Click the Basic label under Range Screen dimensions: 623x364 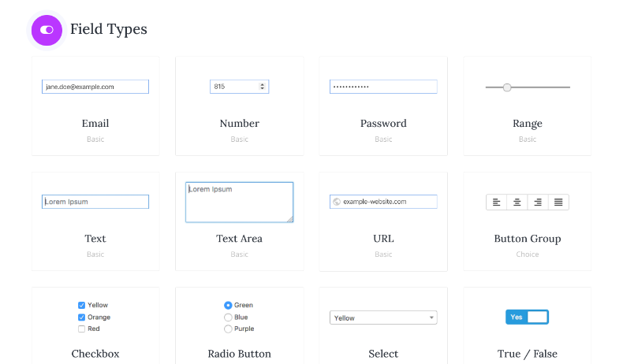[x=528, y=139]
